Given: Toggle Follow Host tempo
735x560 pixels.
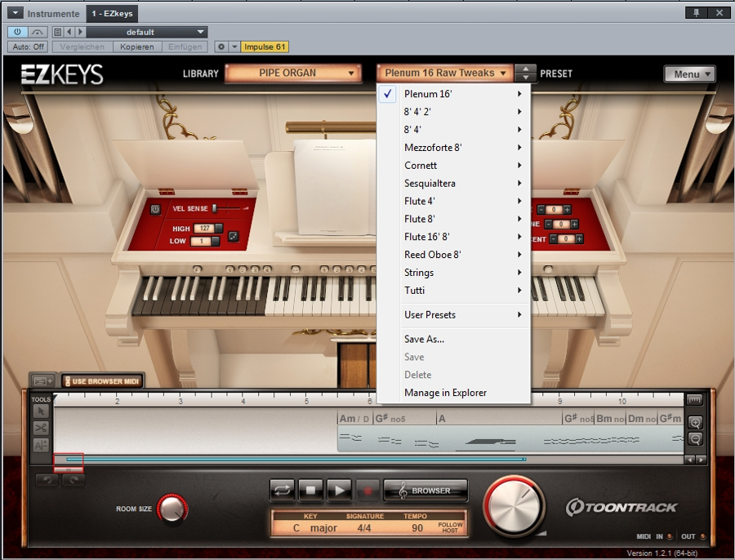Looking at the screenshot, I should point(450,527).
